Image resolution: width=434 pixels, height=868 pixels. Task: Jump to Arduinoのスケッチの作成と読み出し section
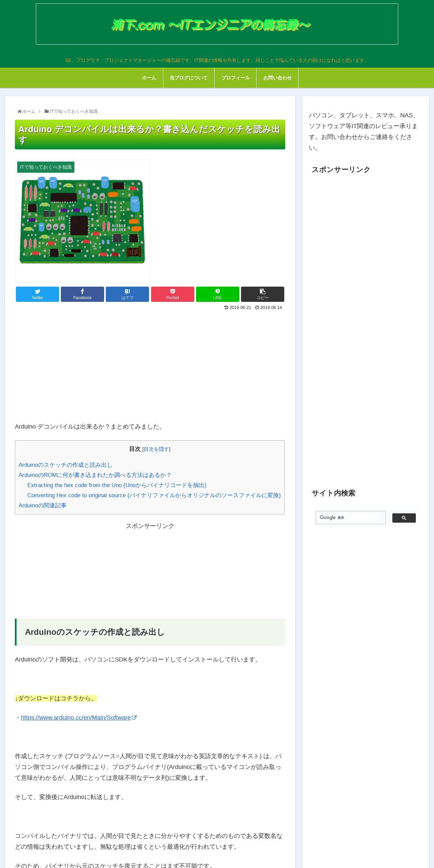tap(65, 465)
